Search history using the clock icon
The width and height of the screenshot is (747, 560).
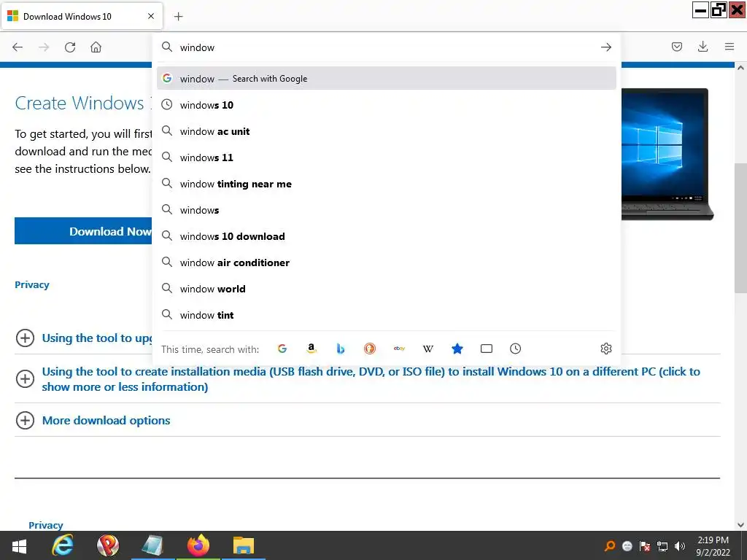coord(516,349)
